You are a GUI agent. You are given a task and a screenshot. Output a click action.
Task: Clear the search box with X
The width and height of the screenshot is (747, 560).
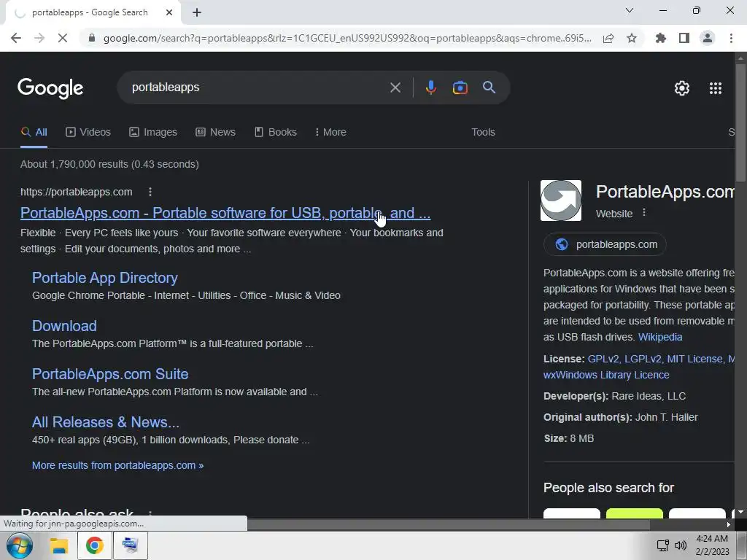coord(395,87)
